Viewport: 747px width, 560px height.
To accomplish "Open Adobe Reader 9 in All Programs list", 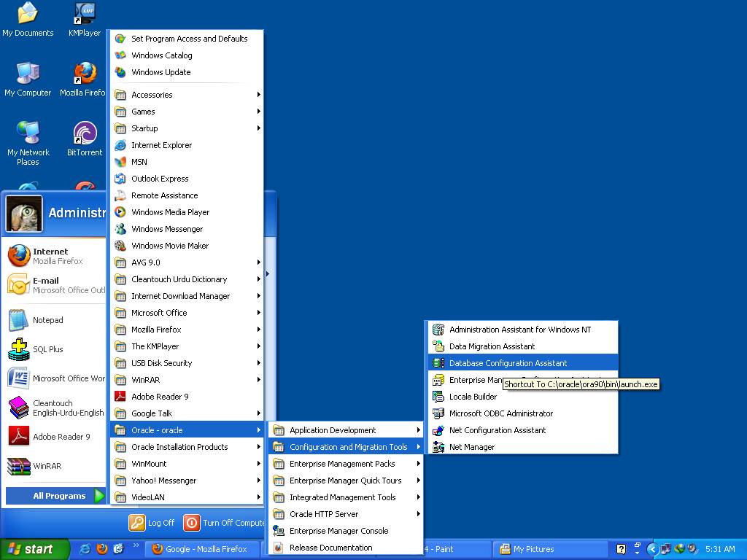I will point(187,397).
